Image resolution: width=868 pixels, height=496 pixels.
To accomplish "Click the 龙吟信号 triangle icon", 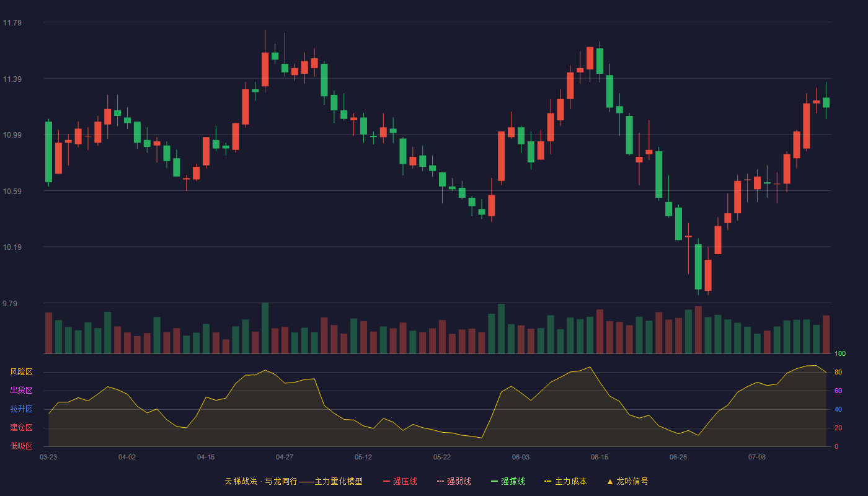I will (x=610, y=481).
